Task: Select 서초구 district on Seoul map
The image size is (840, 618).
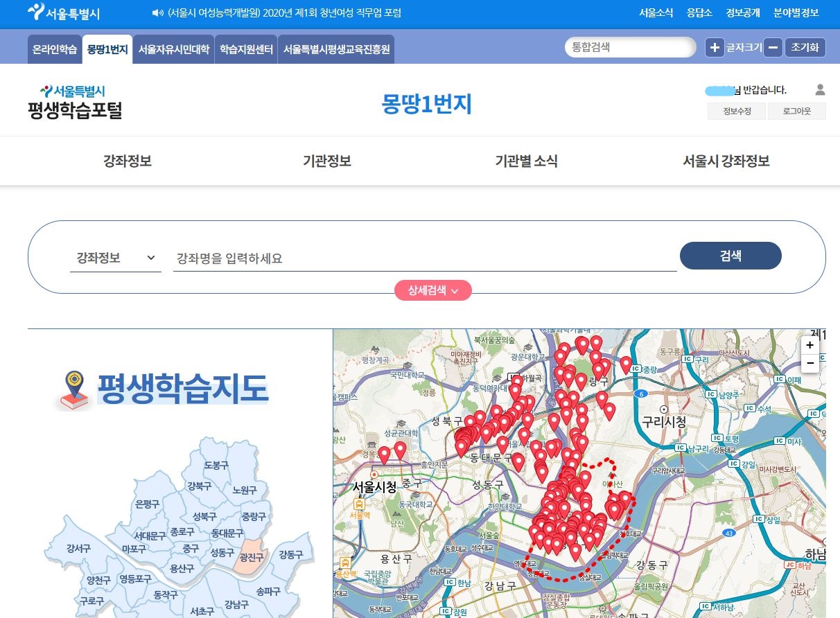Action: tap(202, 611)
